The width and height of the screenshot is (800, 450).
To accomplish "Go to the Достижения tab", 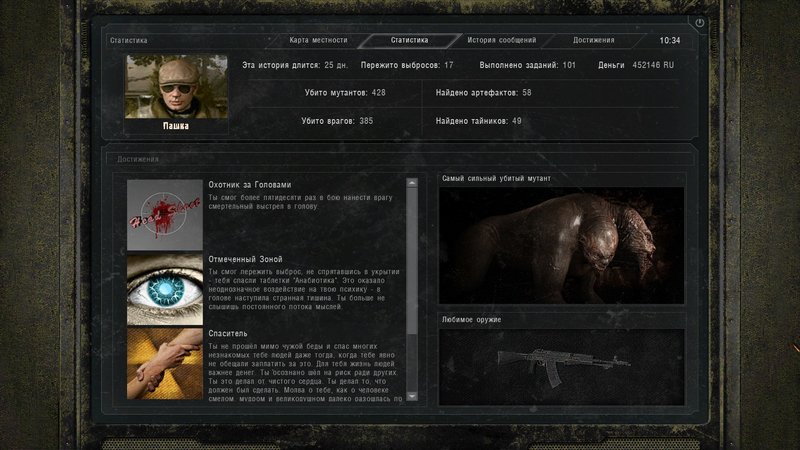I will [593, 41].
